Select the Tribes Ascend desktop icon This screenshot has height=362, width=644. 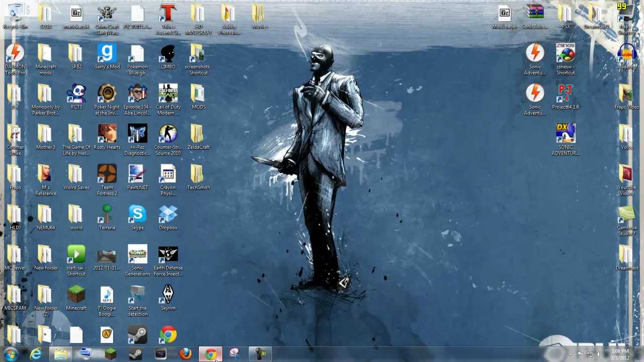(168, 20)
